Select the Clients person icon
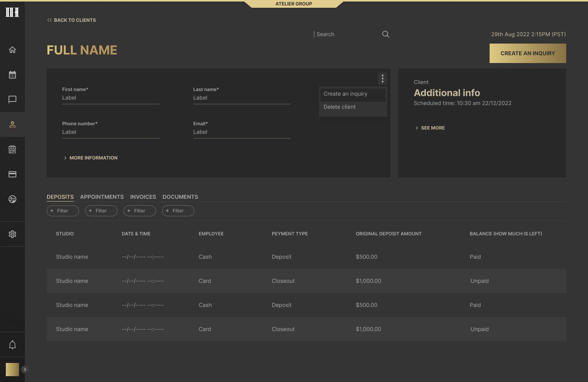The image size is (588, 382). coord(12,124)
